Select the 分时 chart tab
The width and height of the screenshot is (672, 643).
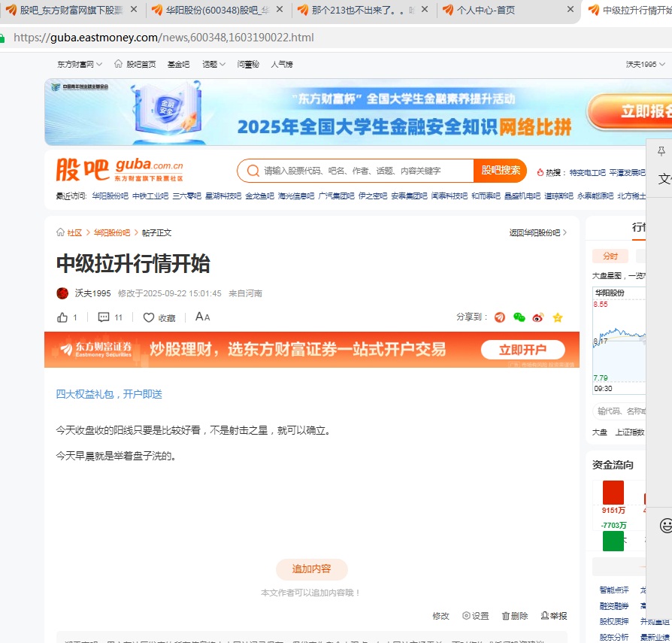pos(610,256)
